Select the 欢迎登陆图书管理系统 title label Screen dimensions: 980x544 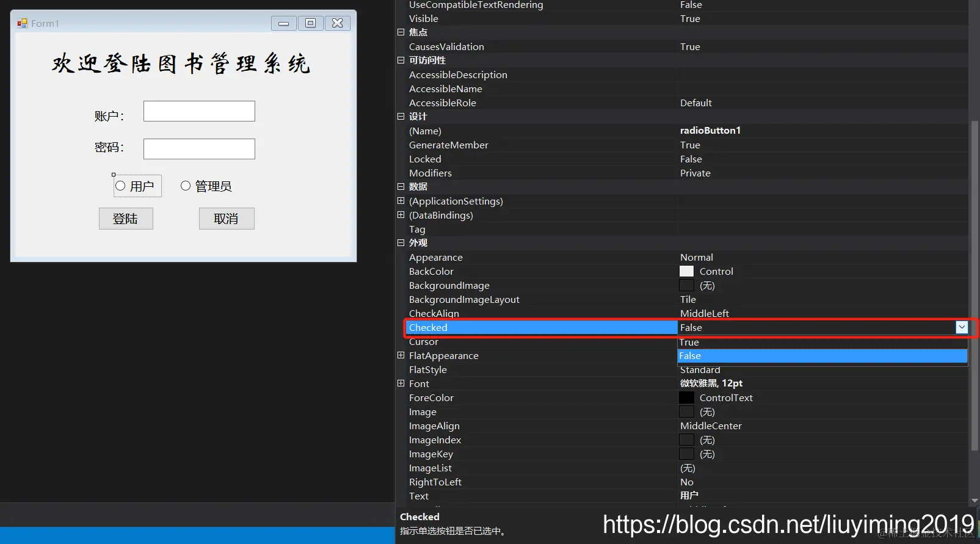tap(181, 63)
